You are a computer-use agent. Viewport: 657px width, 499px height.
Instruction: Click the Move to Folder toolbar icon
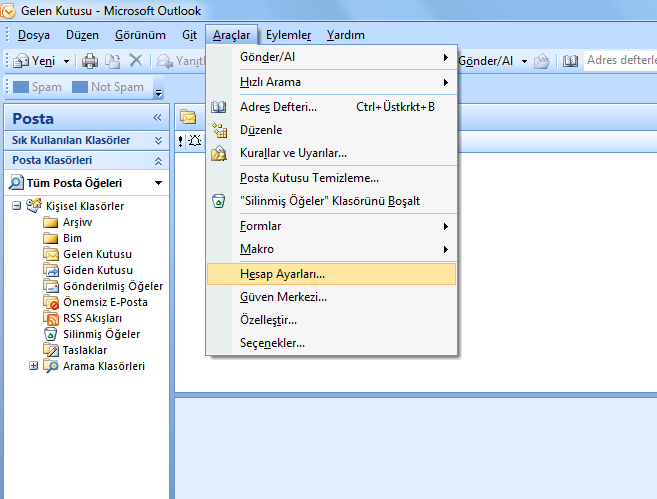[112, 61]
